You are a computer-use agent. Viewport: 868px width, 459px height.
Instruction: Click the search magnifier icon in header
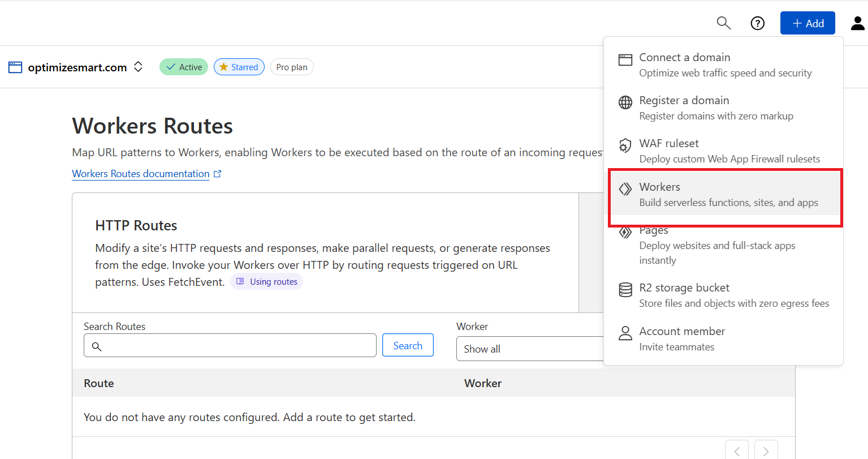click(723, 23)
